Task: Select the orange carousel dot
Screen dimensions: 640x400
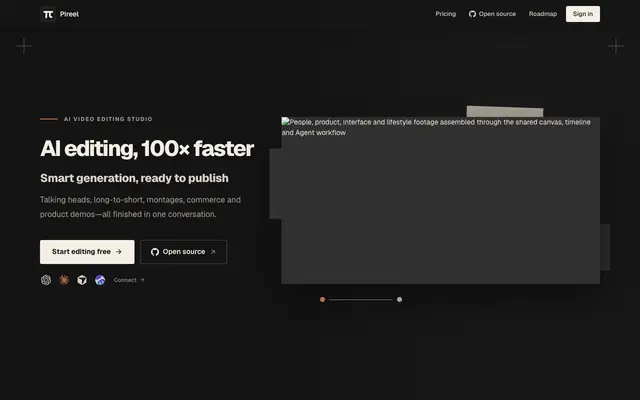Action: point(322,300)
